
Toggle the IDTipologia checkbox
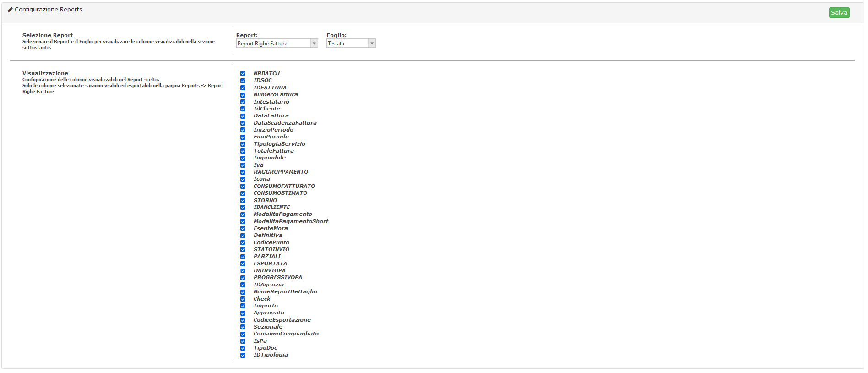pyautogui.click(x=243, y=355)
